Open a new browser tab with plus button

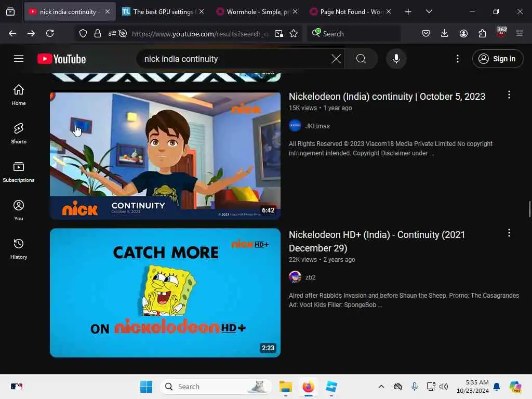408,12
